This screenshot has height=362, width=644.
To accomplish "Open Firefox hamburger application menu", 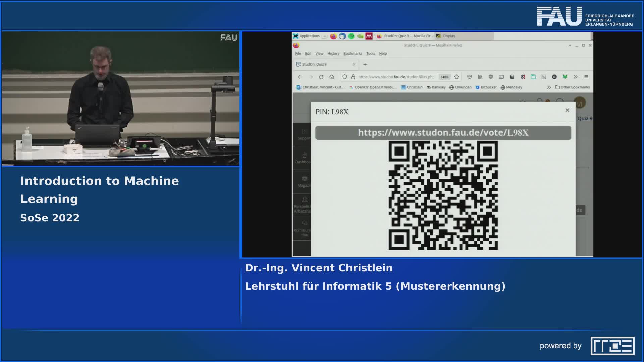I will tap(586, 77).
